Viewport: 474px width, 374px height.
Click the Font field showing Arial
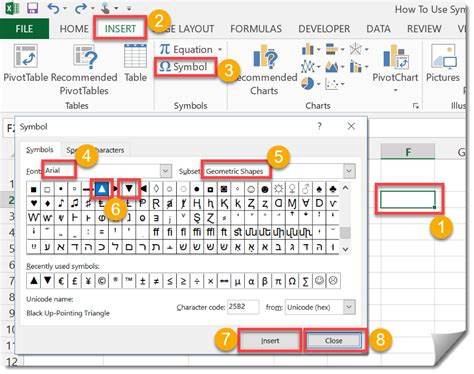click(x=102, y=171)
